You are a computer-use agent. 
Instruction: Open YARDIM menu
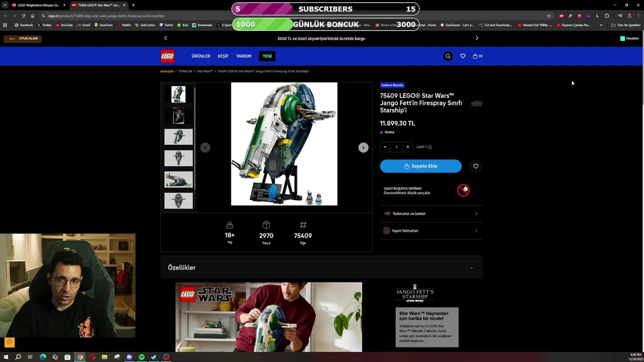244,56
